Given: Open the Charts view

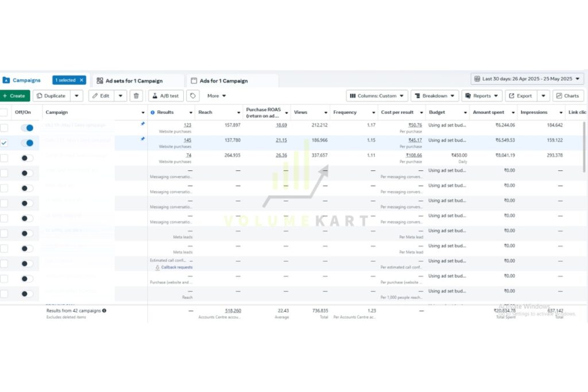Looking at the screenshot, I should [x=568, y=96].
